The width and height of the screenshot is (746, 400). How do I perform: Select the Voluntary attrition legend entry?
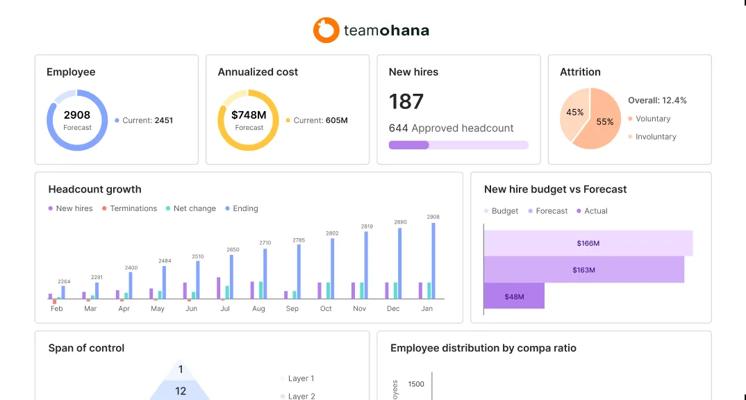pos(649,118)
